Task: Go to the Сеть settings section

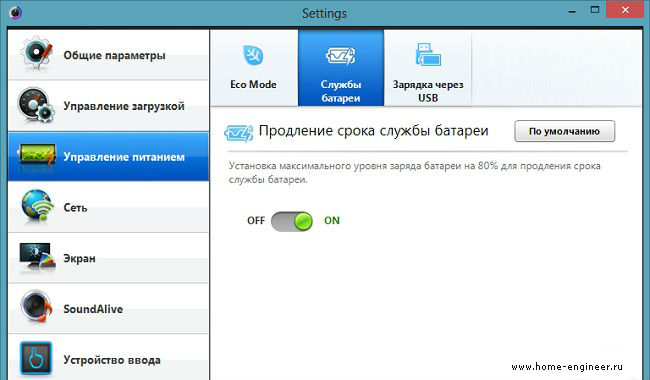Action: [108, 207]
